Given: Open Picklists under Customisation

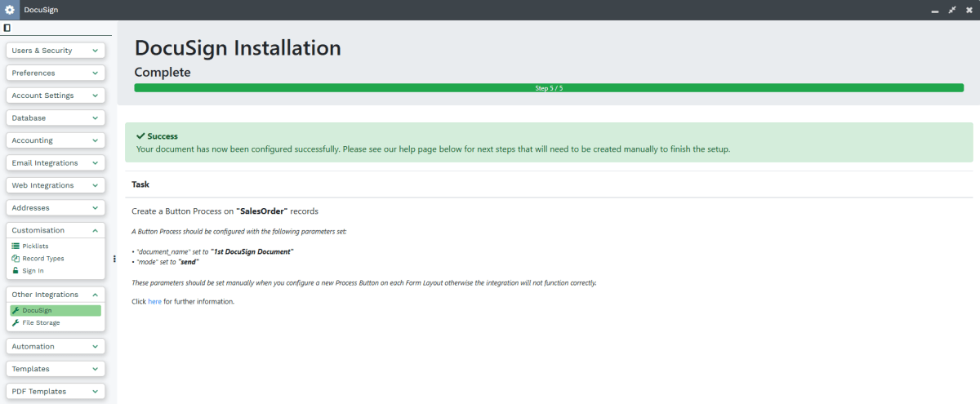Looking at the screenshot, I should click(56, 246).
